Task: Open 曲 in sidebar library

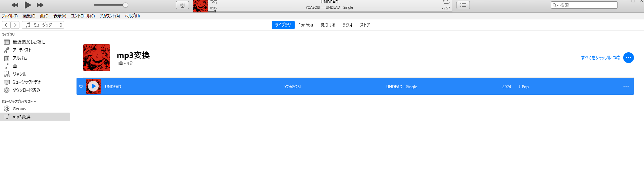Action: point(35,66)
